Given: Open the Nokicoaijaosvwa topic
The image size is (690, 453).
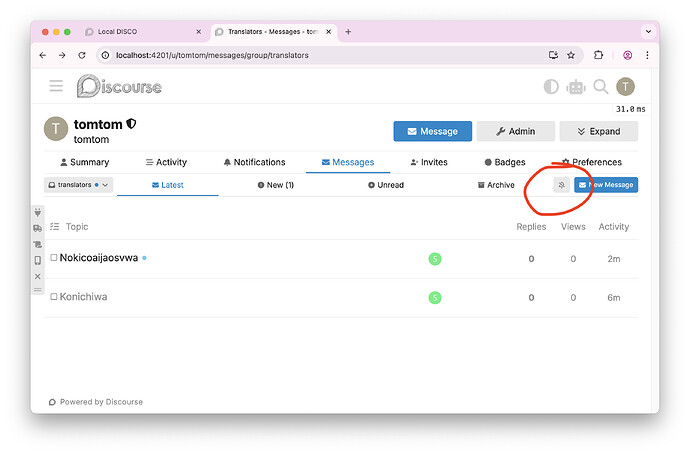Looking at the screenshot, I should pos(99,258).
